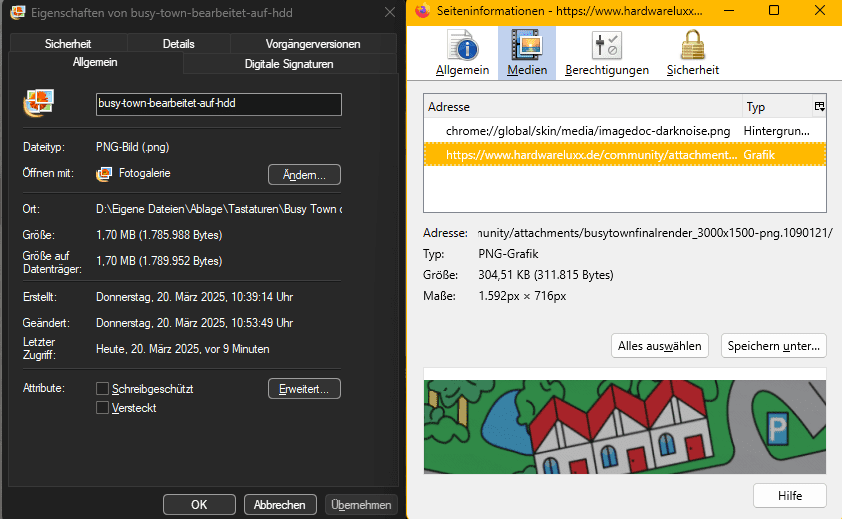Image resolution: width=842 pixels, height=519 pixels.
Task: Click the Dateityp value PNG-Bild (.png)
Action: pyautogui.click(x=133, y=147)
